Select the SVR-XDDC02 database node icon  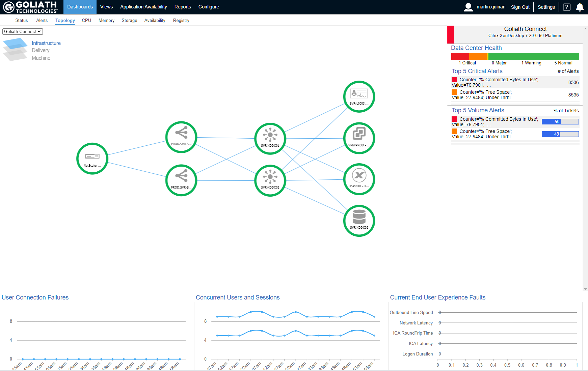(x=359, y=220)
